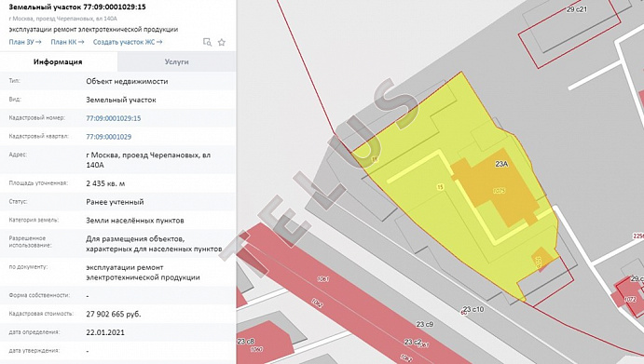Select the label Категория земель:
Image resolution: width=644 pixels, height=364 pixels.
pyautogui.click(x=34, y=220)
